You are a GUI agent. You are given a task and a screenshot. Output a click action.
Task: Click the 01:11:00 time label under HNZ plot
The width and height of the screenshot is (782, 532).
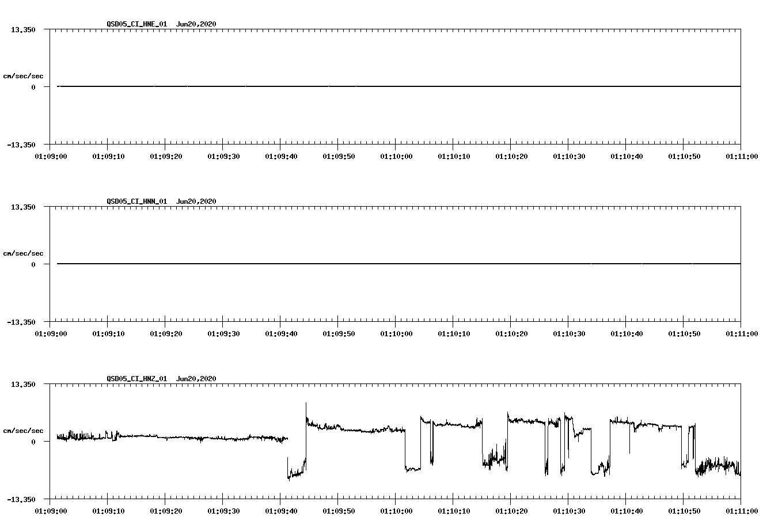(742, 511)
